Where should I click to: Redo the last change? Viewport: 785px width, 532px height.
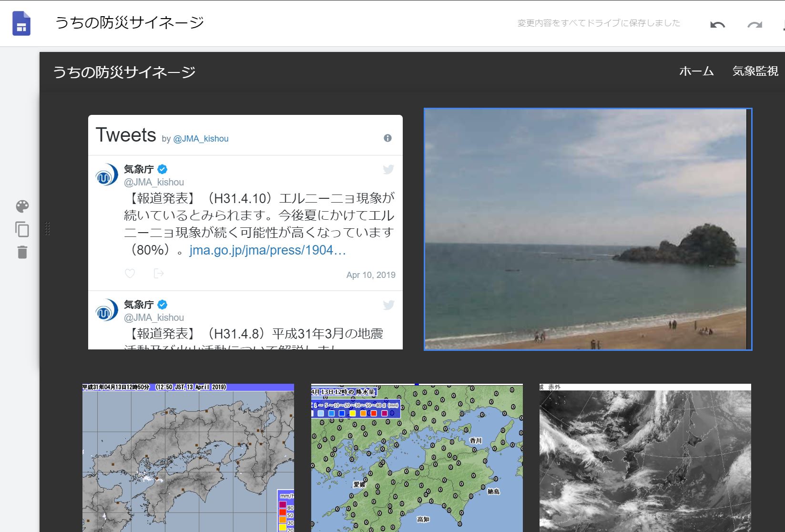[x=754, y=25]
